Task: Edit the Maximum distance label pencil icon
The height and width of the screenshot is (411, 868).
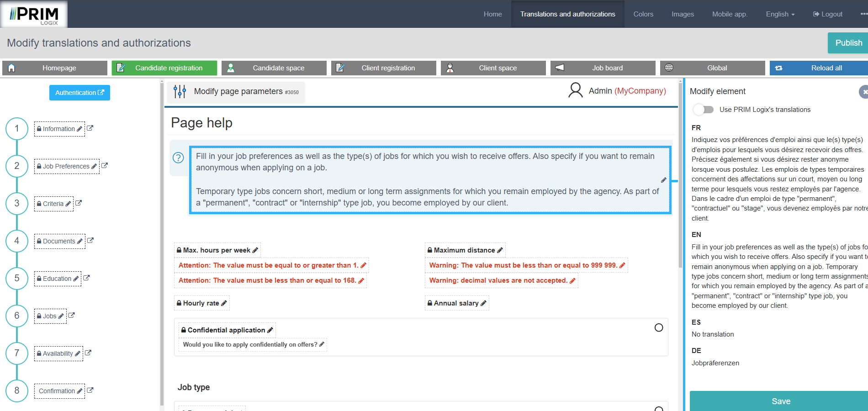Action: pos(500,250)
